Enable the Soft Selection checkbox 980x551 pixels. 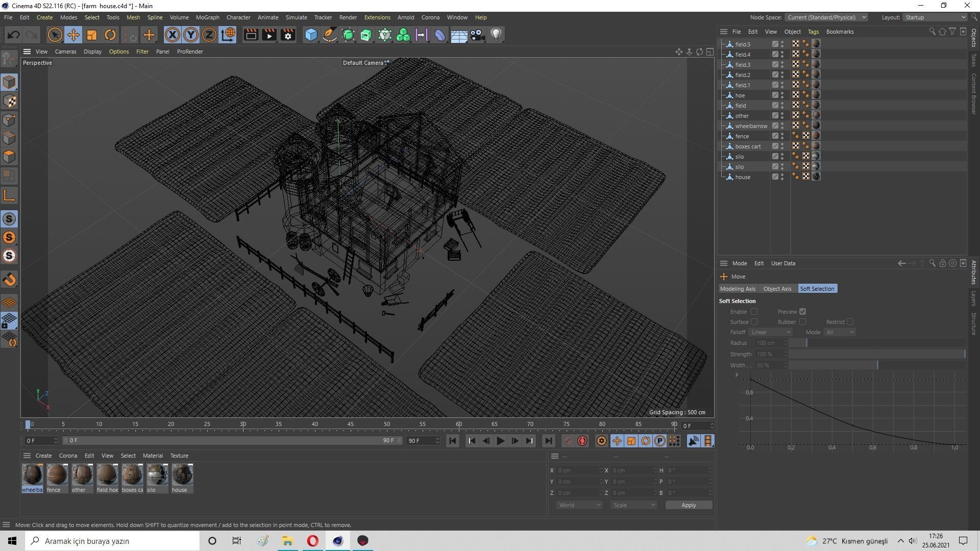[754, 312]
